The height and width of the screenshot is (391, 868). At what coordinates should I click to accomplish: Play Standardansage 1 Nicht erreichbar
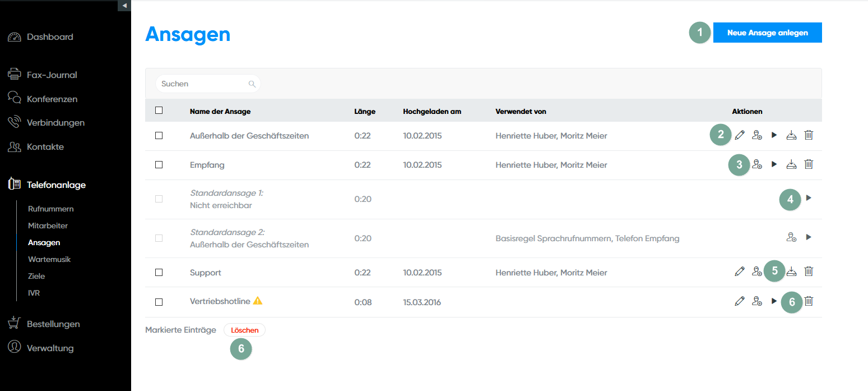808,198
